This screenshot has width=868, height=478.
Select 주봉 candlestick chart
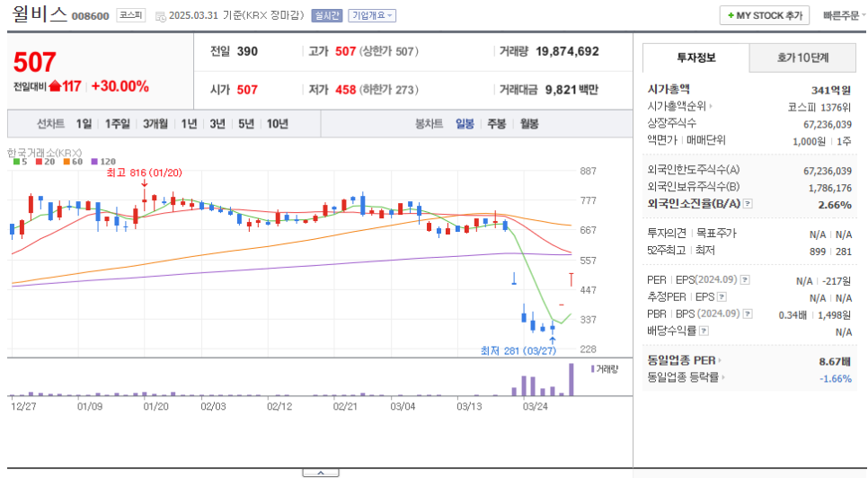(497, 124)
